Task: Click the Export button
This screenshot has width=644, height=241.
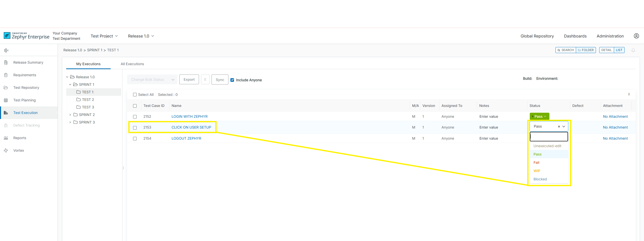Action: click(189, 79)
